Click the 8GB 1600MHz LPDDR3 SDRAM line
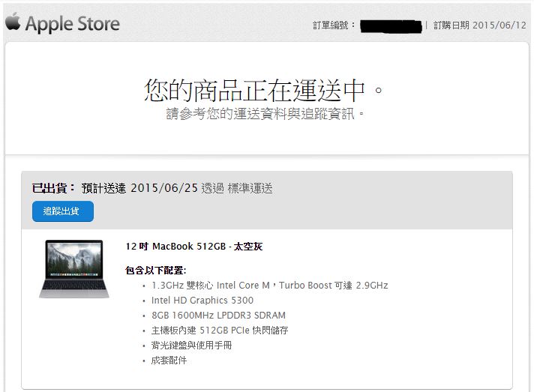 click(219, 315)
